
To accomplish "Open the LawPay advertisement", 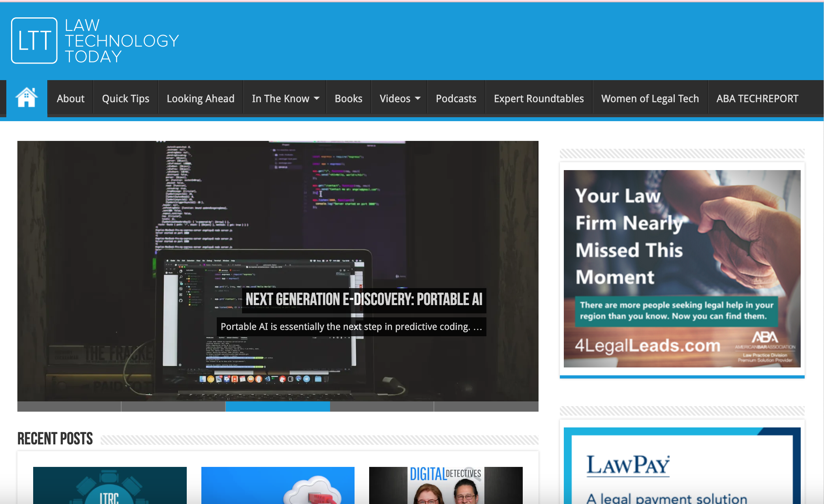I will coord(682,466).
